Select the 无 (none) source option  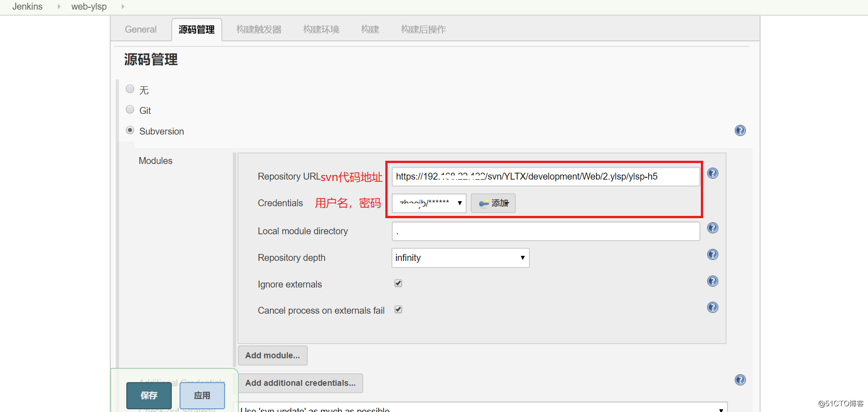[x=130, y=89]
